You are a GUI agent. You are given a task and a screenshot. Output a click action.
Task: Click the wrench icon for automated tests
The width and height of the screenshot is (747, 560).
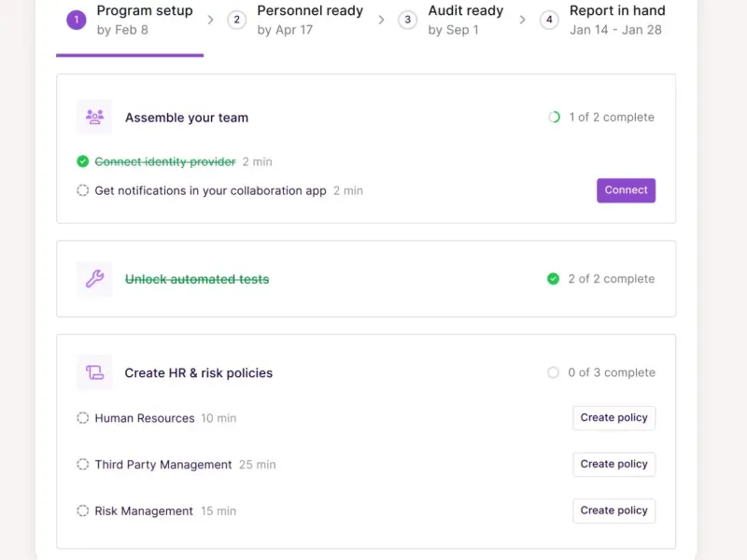[94, 279]
